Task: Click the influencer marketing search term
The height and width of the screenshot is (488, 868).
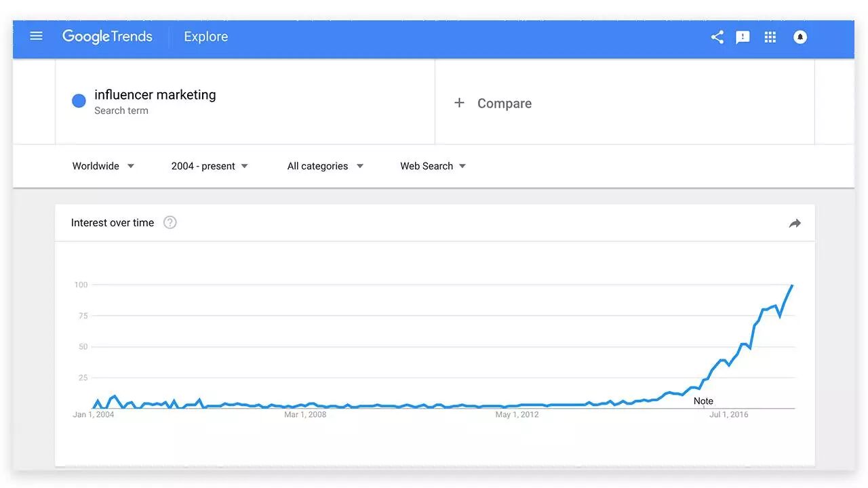Action: click(x=155, y=95)
